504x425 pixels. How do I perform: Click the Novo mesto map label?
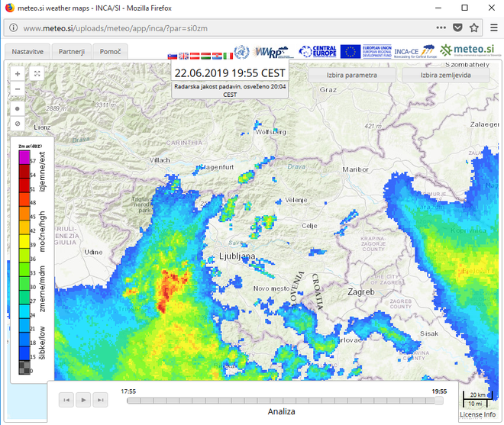point(272,288)
